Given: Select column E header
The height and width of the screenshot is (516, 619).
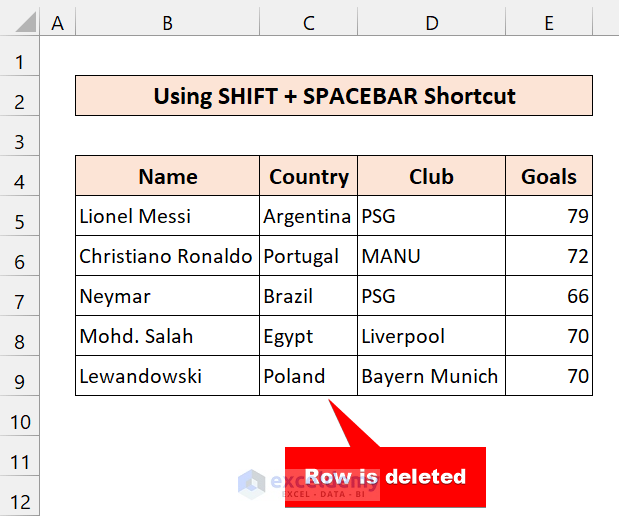Looking at the screenshot, I should (549, 23).
